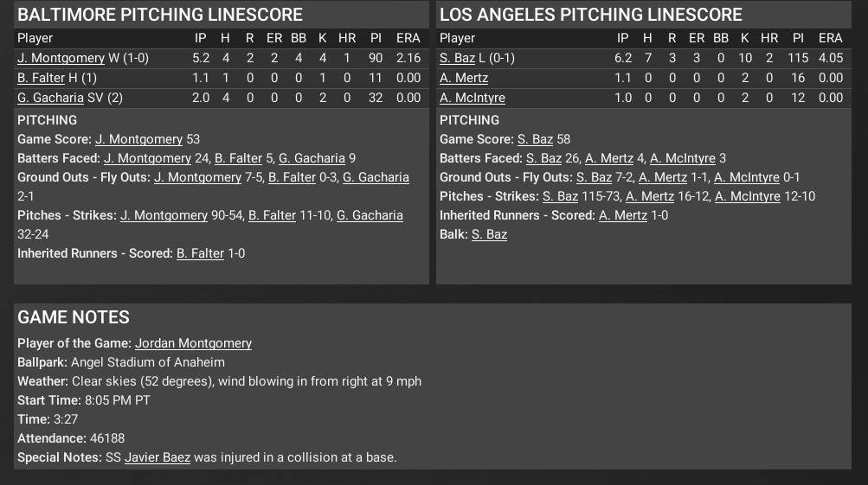The height and width of the screenshot is (485, 868).
Task: Open J. Montgomery in Baltimore Ground Outs line
Action: [197, 177]
